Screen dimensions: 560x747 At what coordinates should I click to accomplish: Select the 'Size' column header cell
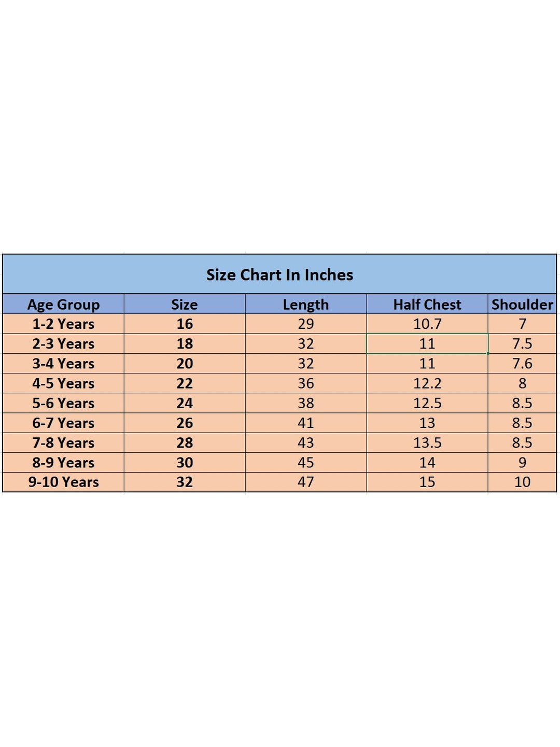coord(185,305)
